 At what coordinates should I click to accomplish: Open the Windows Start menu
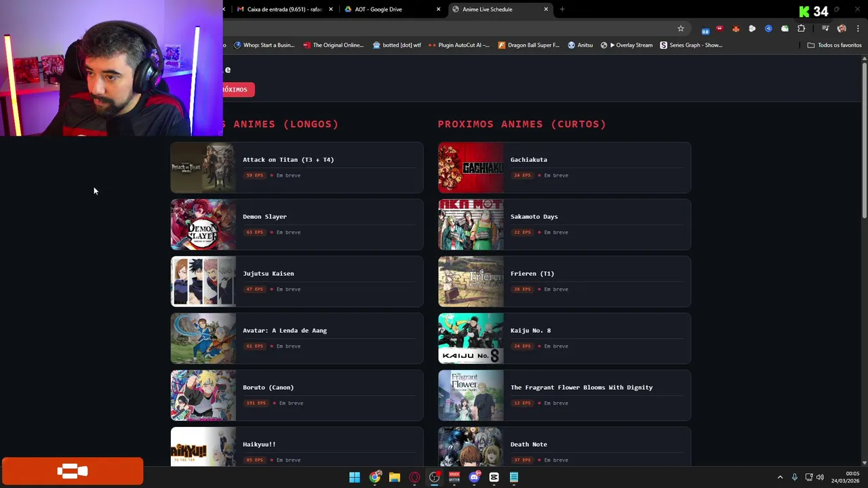[x=355, y=477]
